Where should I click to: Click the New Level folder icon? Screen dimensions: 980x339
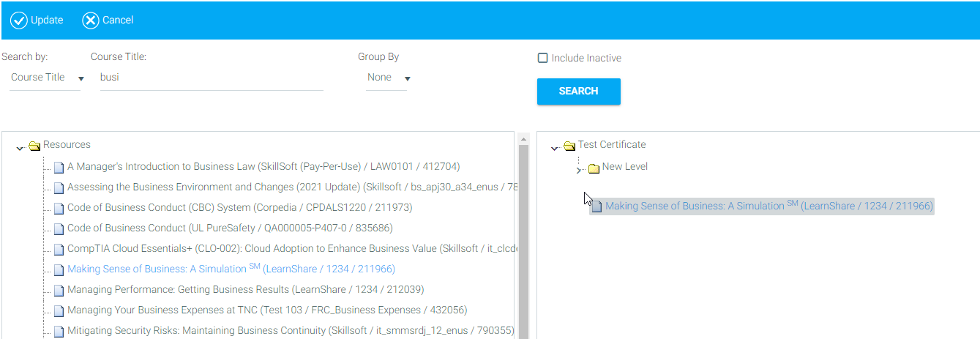[x=594, y=168]
